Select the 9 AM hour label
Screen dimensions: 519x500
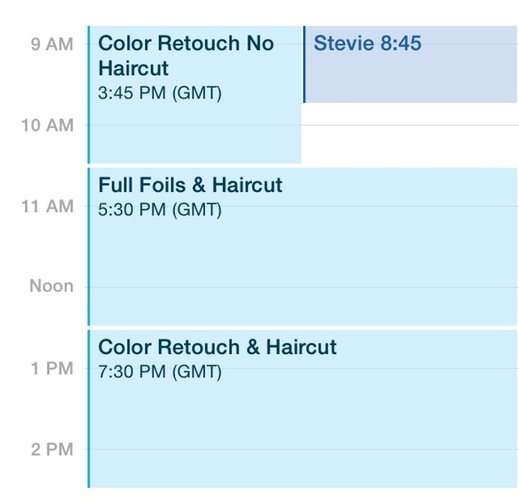coord(52,44)
